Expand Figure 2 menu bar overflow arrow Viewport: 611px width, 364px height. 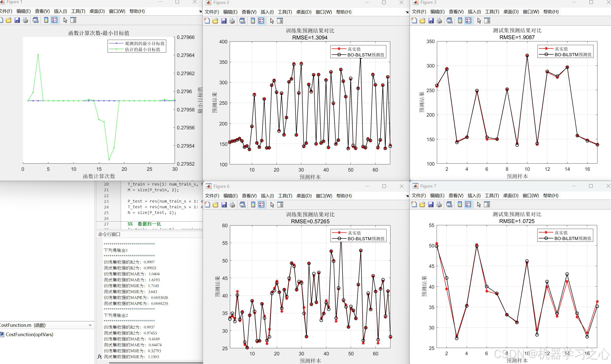pyautogui.click(x=407, y=12)
